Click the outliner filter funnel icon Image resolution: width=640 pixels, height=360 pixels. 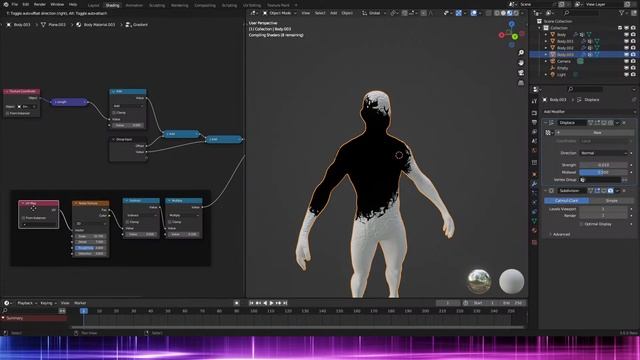(622, 13)
